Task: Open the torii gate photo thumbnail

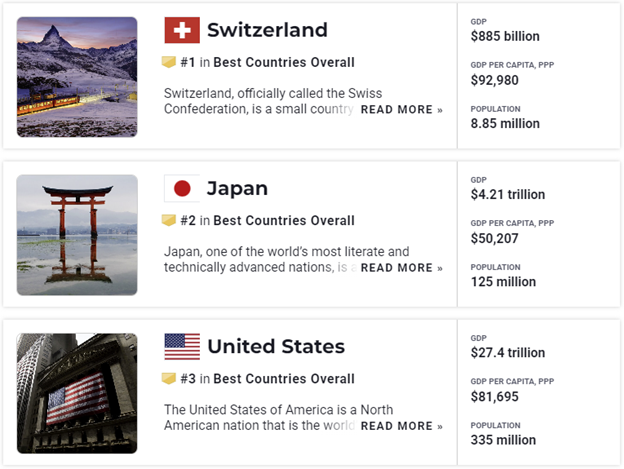Action: 77,235
